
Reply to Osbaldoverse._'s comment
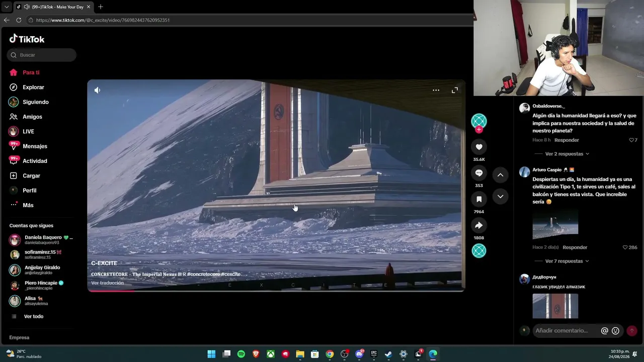[x=567, y=140]
